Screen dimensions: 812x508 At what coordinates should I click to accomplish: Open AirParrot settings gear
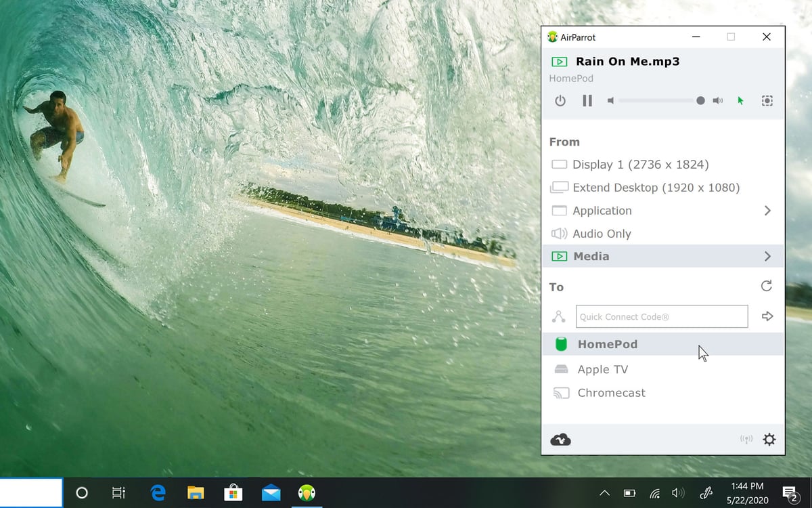(769, 440)
